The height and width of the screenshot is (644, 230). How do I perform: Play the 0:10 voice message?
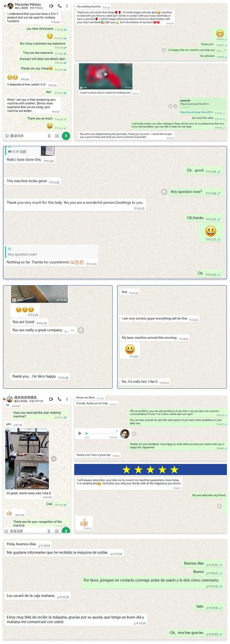(80, 433)
